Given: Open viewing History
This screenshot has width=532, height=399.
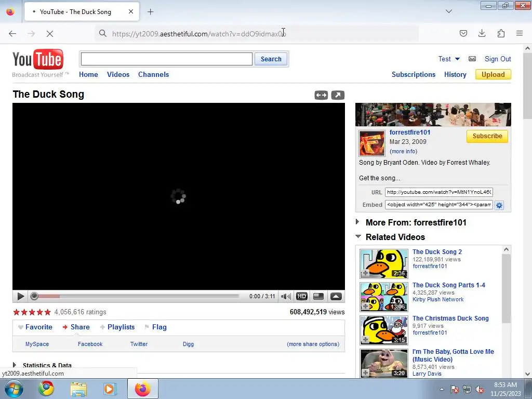Looking at the screenshot, I should tap(455, 75).
